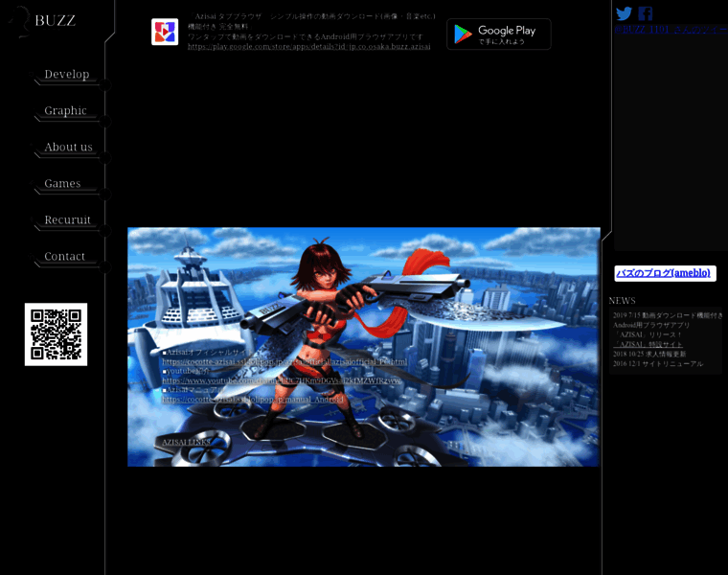The width and height of the screenshot is (728, 575).
Task: Open the Recuruit menu item
Action: tap(67, 219)
